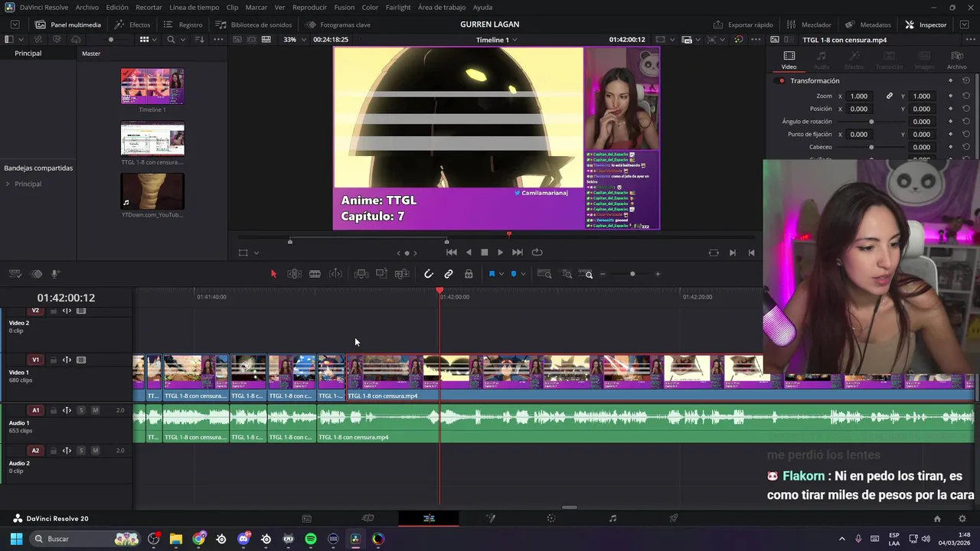Click the Replace clip icon

[402, 274]
